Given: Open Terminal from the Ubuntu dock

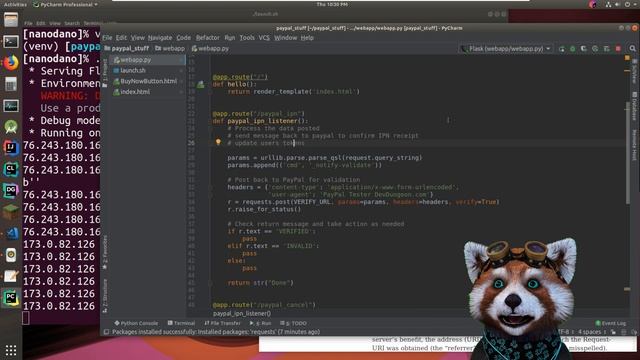Looking at the screenshot, I should click(x=11, y=41).
